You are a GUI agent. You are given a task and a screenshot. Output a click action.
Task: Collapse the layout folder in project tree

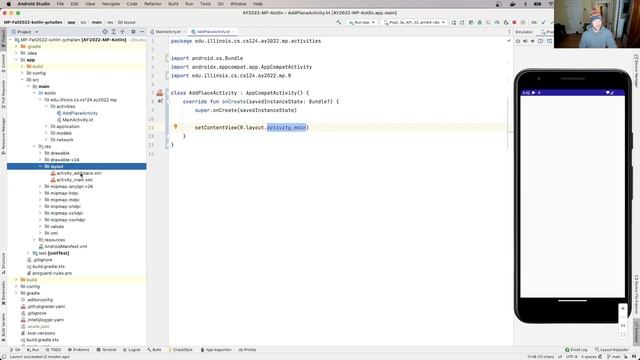(x=40, y=167)
